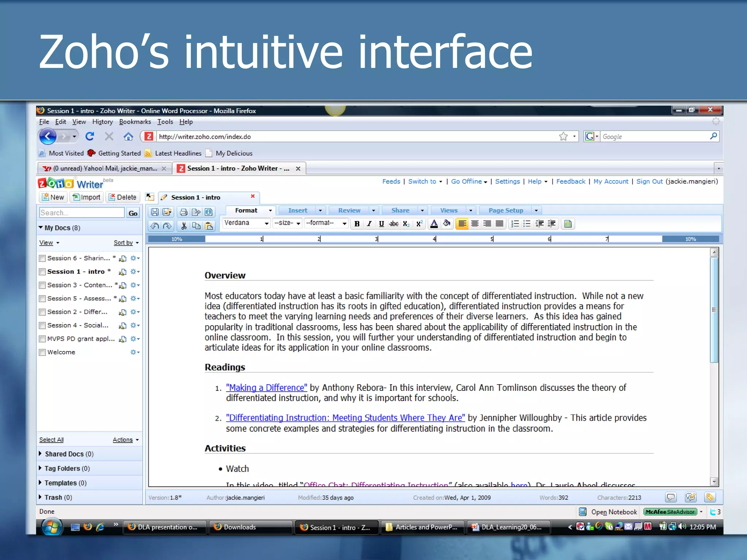Viewport: 747px width, 560px height.
Task: Check the Session 2 - Differ... document
Action: (42, 312)
